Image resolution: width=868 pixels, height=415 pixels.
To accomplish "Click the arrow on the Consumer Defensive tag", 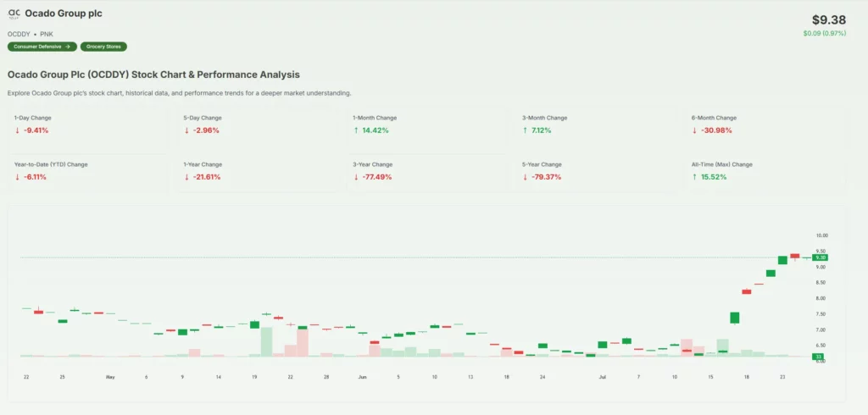I will click(x=68, y=47).
